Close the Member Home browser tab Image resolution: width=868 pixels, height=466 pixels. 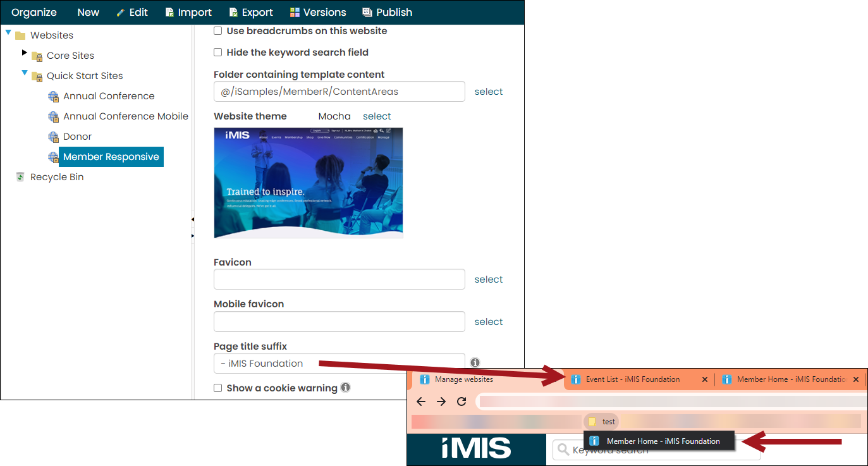coord(856,379)
